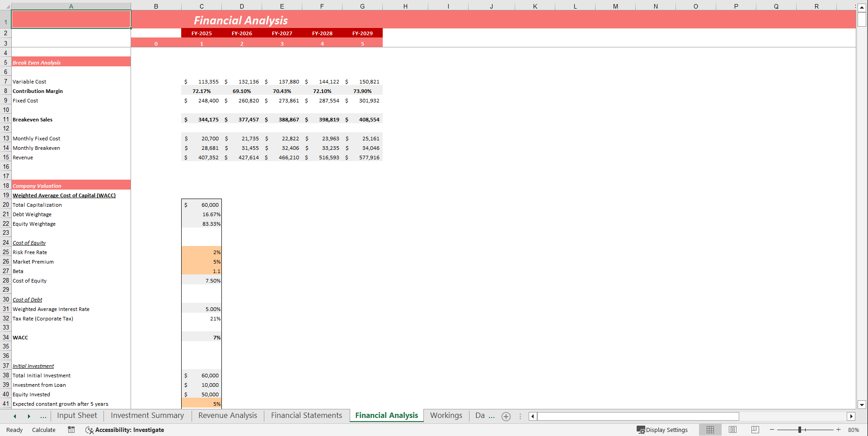Select the Beta input cell

point(201,271)
